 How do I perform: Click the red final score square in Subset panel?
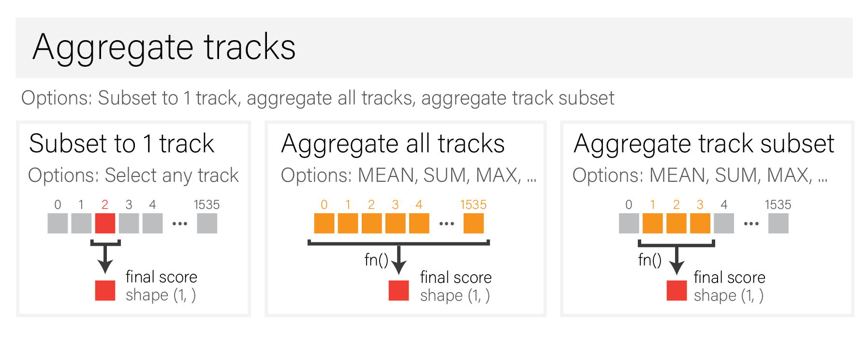(105, 291)
